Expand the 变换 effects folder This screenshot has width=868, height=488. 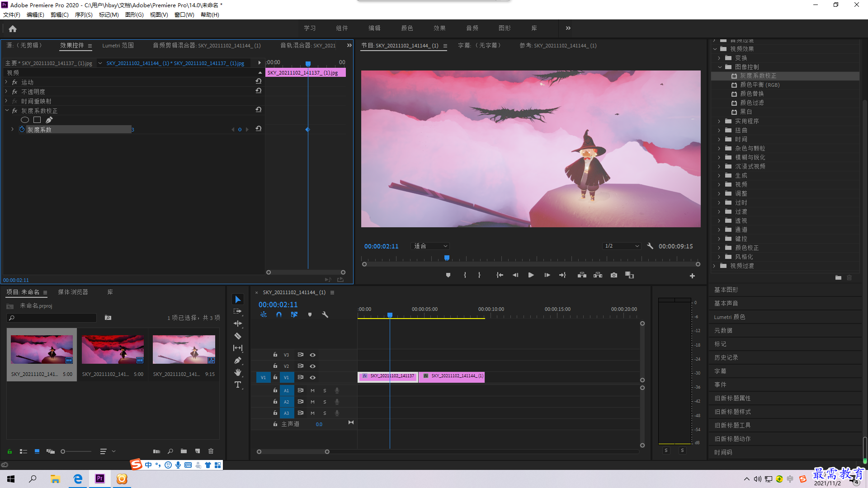click(719, 58)
